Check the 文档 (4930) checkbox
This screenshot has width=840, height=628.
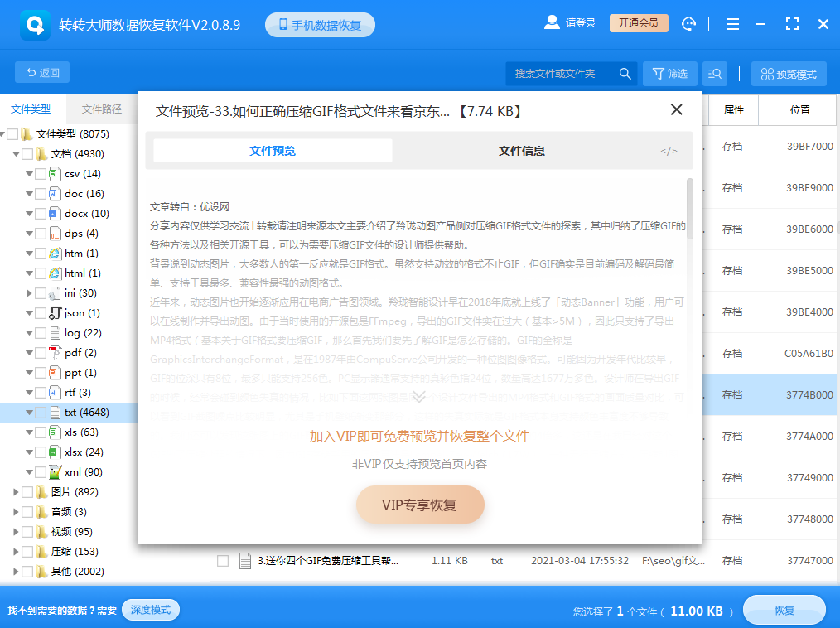tap(27, 154)
